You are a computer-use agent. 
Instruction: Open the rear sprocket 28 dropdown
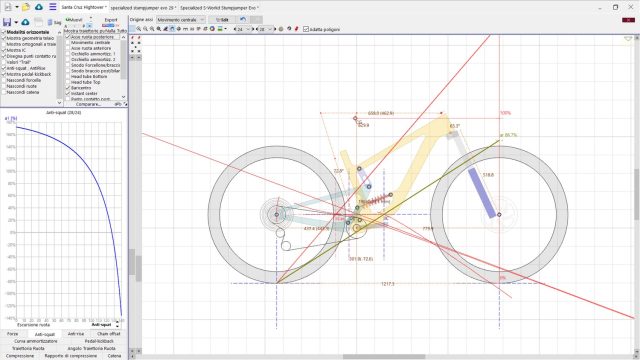[x=266, y=29]
